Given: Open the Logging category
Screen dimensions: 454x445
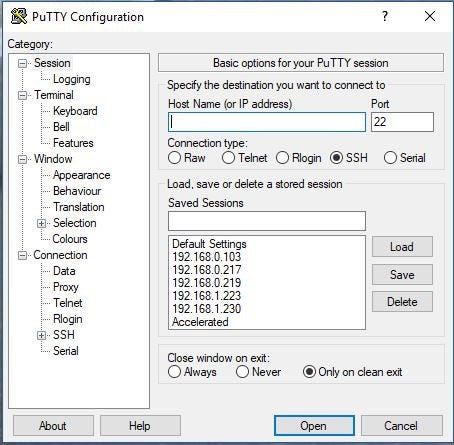Looking at the screenshot, I should [72, 79].
